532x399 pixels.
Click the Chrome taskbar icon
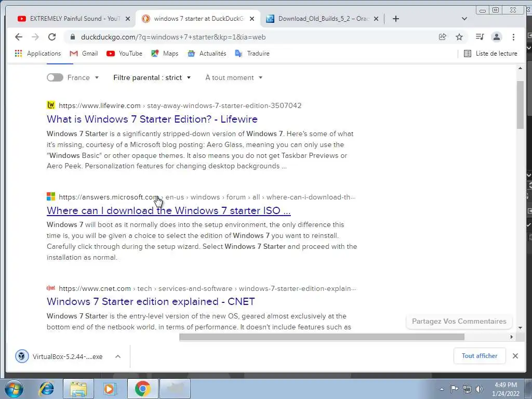click(142, 389)
